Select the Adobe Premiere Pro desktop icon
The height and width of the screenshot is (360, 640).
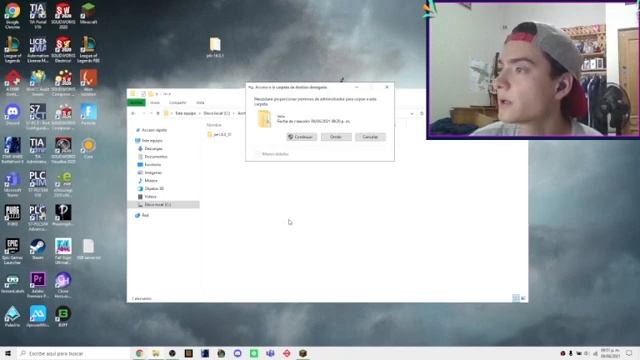coord(38,285)
